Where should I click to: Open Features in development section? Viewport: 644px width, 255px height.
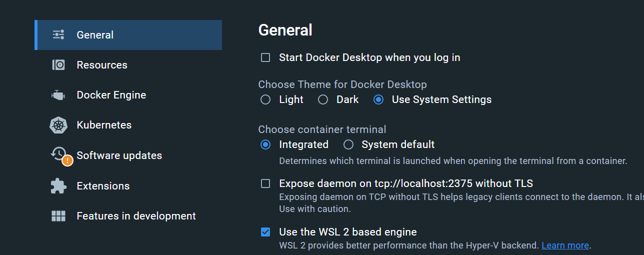(128, 216)
